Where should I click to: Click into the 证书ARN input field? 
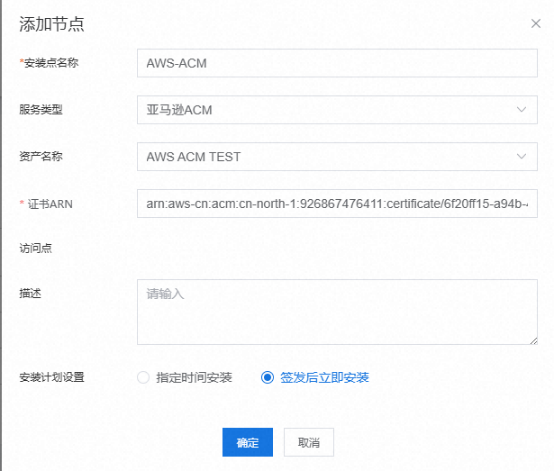pyautogui.click(x=337, y=204)
